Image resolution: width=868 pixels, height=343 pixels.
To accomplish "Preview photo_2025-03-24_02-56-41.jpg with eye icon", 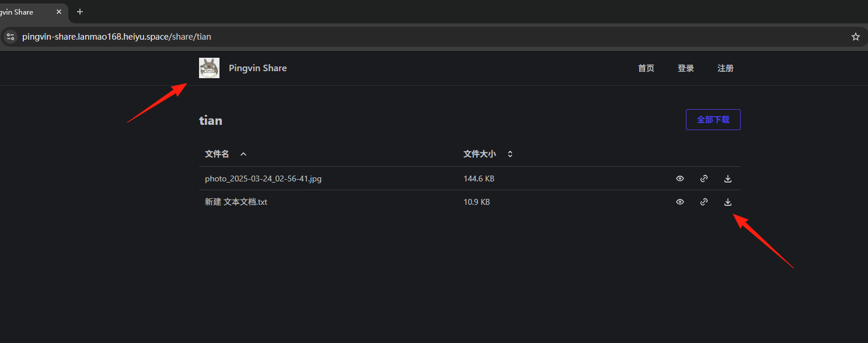I will pos(680,178).
